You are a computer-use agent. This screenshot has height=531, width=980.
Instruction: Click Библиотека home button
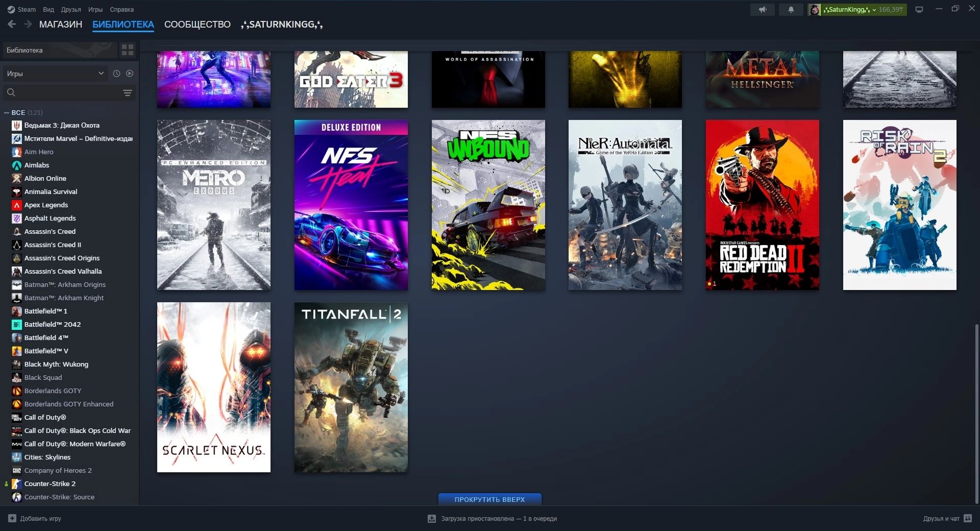point(60,50)
